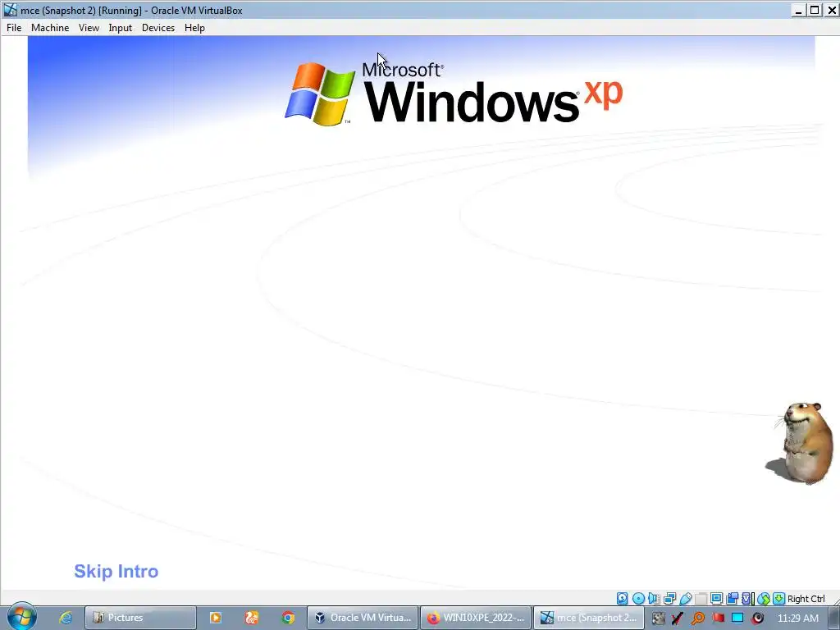Viewport: 840px width, 630px height.
Task: Click the grayed shared folders indicator
Action: [x=701, y=598]
